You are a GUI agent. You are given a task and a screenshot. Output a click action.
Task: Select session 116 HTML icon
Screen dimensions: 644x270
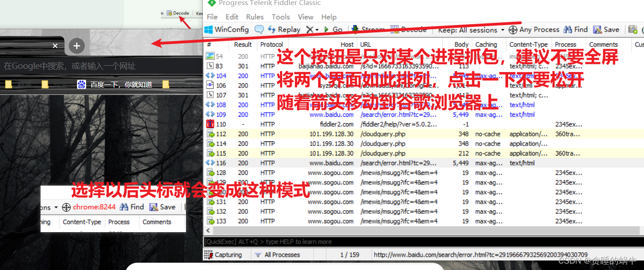tap(210, 163)
